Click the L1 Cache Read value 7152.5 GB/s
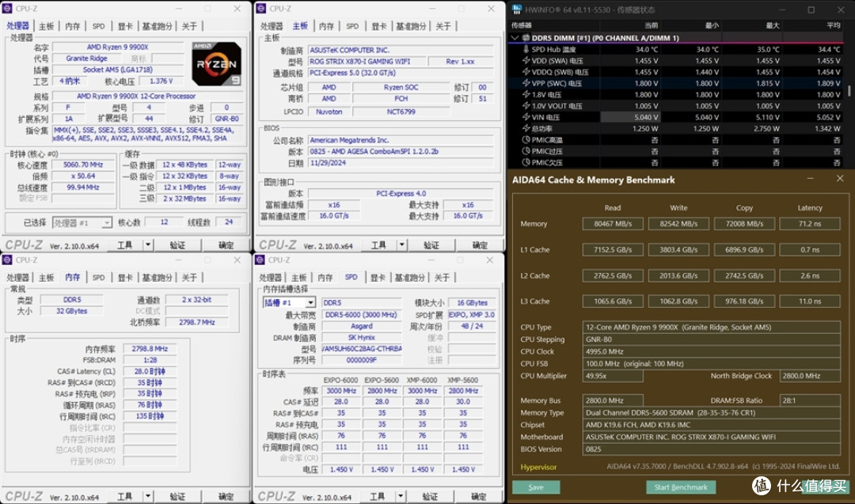 click(613, 249)
